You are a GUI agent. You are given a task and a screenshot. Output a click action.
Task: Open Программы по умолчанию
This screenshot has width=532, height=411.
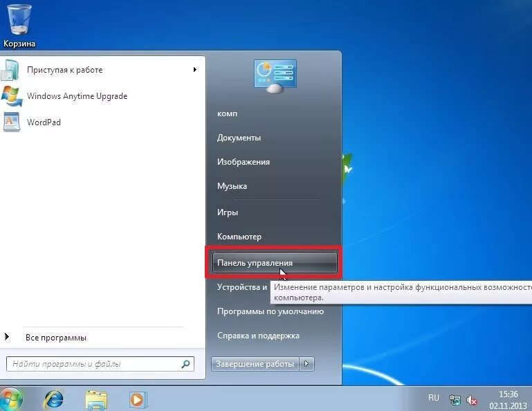pos(270,311)
